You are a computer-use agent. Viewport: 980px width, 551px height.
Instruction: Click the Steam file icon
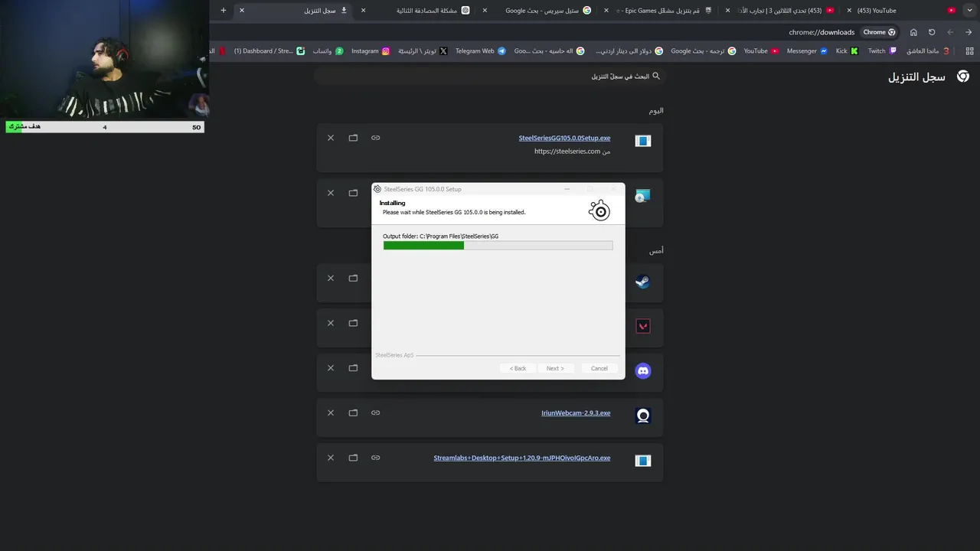643,282
